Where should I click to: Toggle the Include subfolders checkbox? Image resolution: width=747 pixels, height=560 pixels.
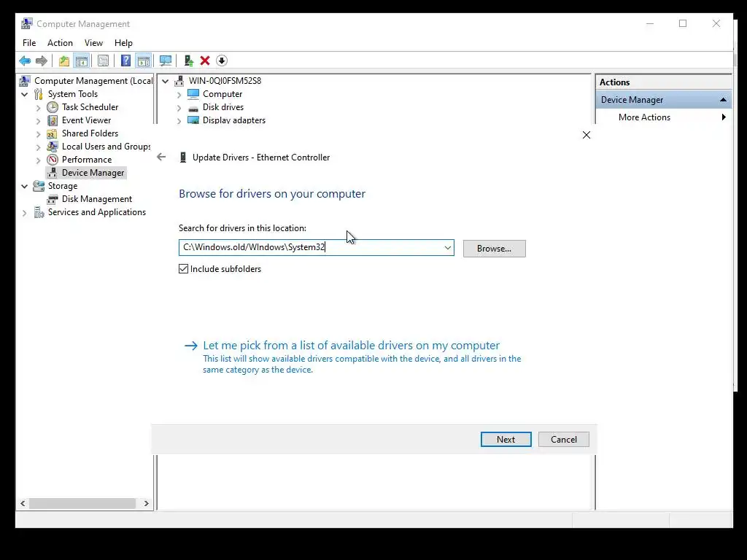[x=183, y=268]
